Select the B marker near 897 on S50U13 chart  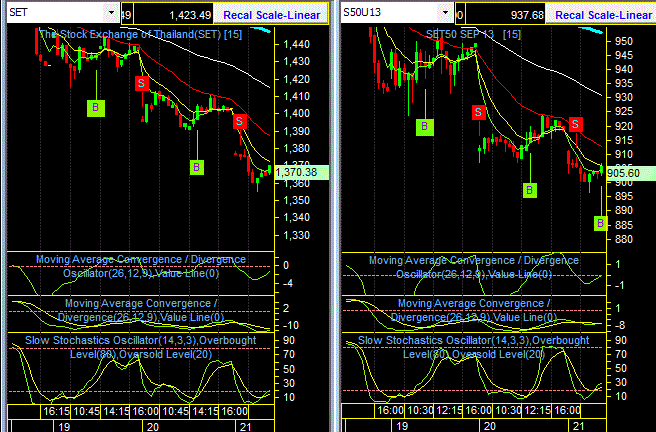coord(530,190)
